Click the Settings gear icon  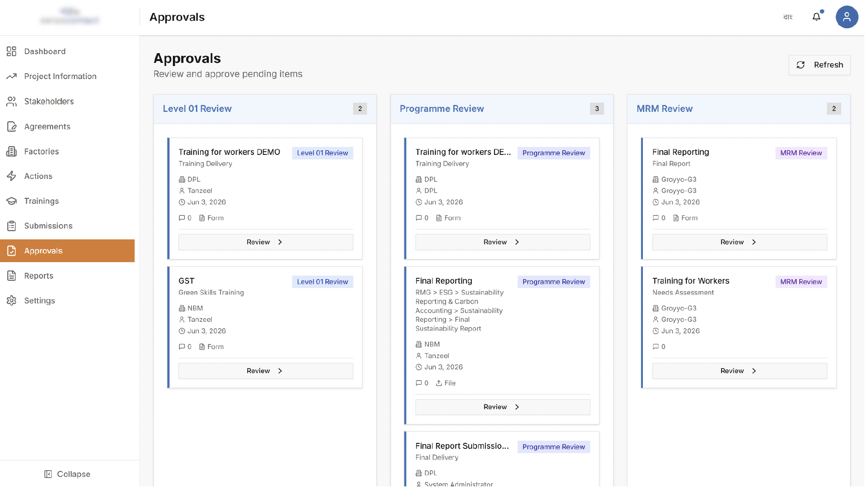[x=12, y=301]
